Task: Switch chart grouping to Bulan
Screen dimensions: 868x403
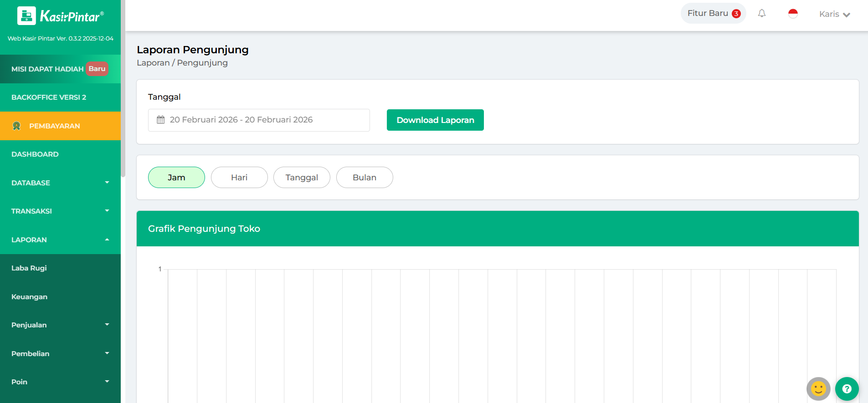Action: [365, 178]
